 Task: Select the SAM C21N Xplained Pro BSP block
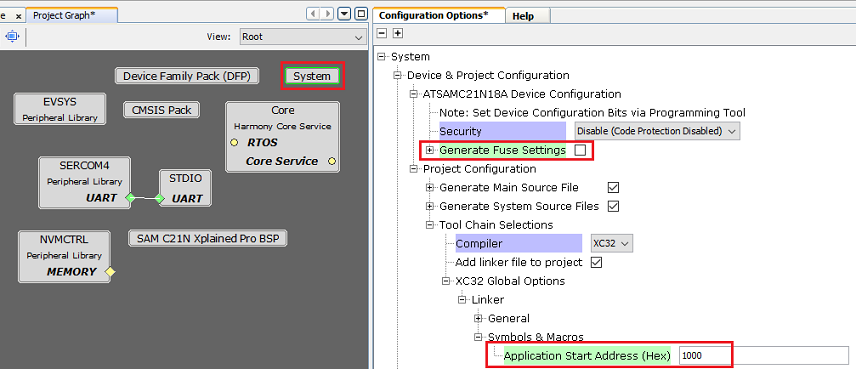[207, 239]
